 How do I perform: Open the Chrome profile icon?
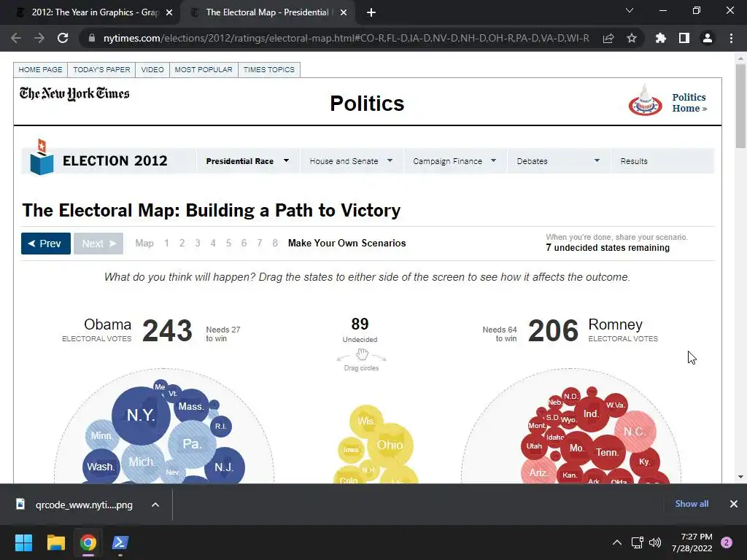click(x=708, y=38)
